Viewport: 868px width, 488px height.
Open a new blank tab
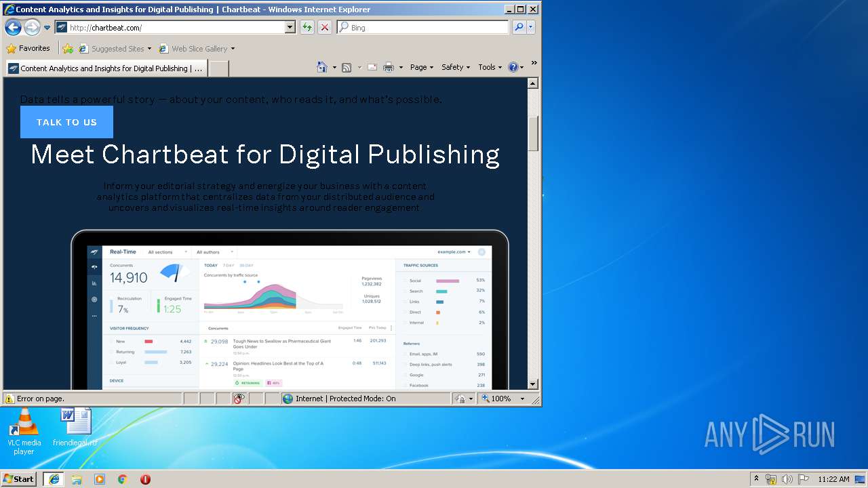point(218,68)
